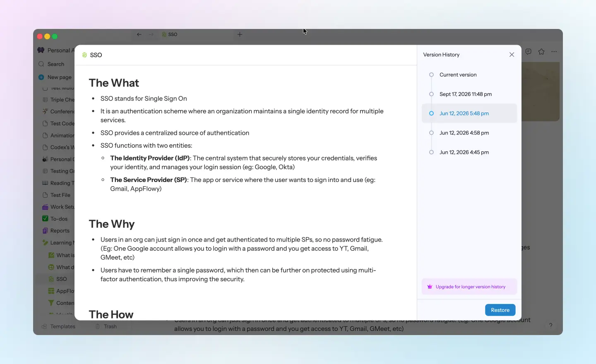This screenshot has width=596, height=364.
Task: Click the SSO page icon in dialog header
Action: point(84,55)
